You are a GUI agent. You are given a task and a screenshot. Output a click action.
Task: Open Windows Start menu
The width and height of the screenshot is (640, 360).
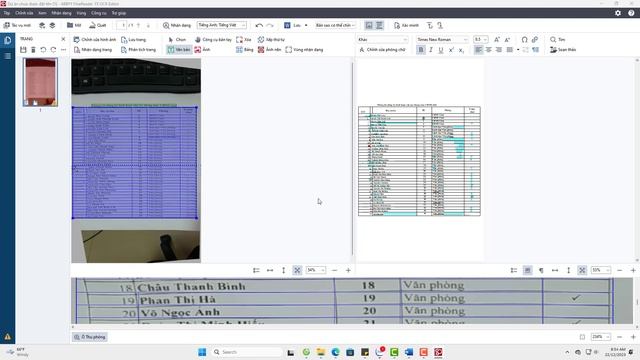(202, 352)
